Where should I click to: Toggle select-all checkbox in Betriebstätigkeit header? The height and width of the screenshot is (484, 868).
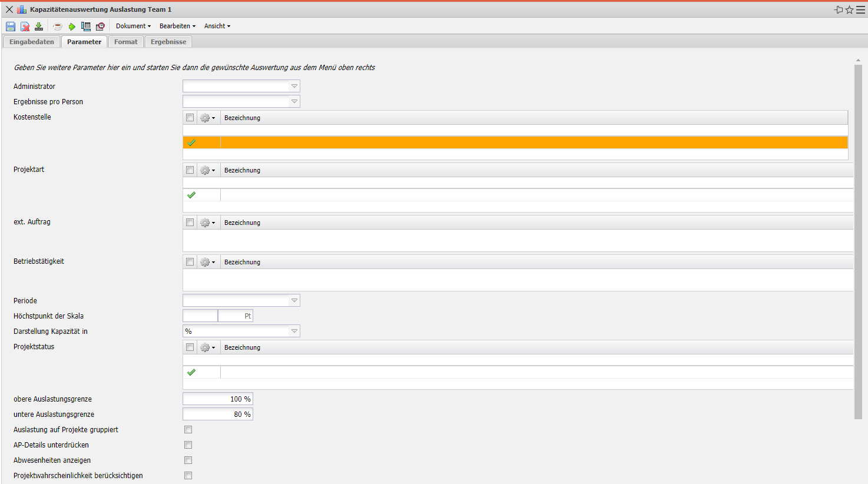tap(190, 262)
